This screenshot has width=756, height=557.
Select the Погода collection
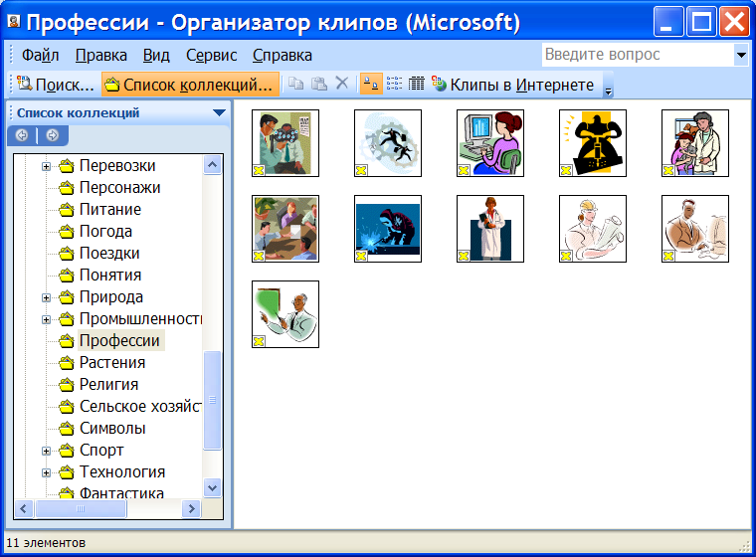click(105, 232)
